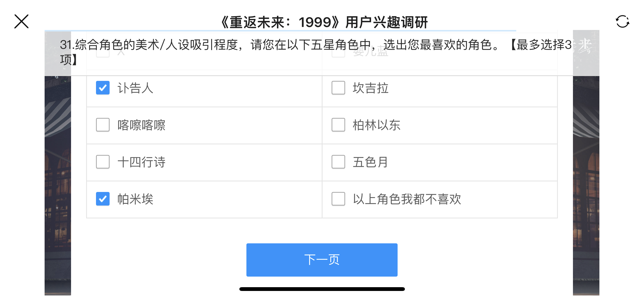Tap the refresh icon at top right

[x=622, y=21]
